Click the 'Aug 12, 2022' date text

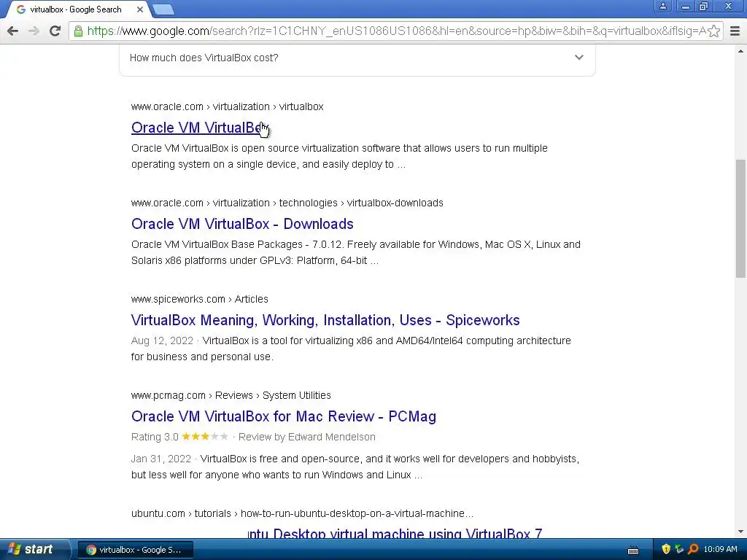(162, 341)
